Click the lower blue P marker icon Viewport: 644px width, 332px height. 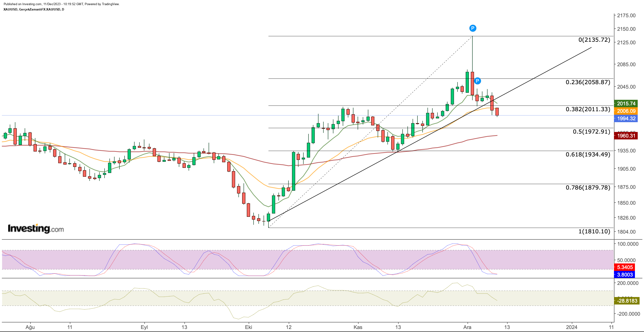tap(477, 81)
